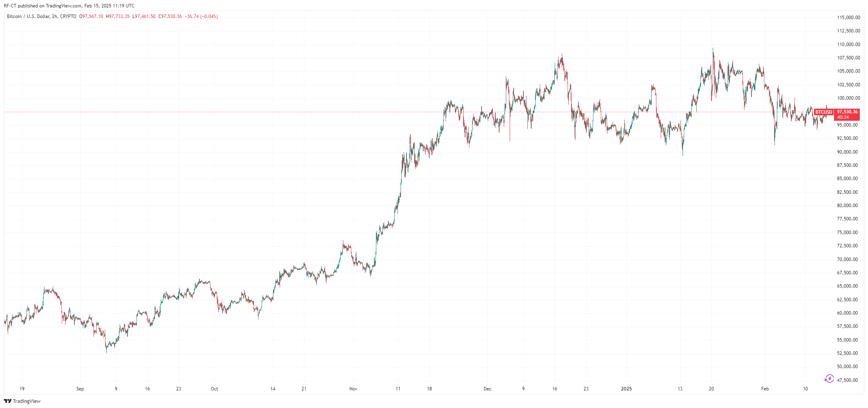Click the 72,500.00 price axis label
868x408 pixels.
click(847, 246)
